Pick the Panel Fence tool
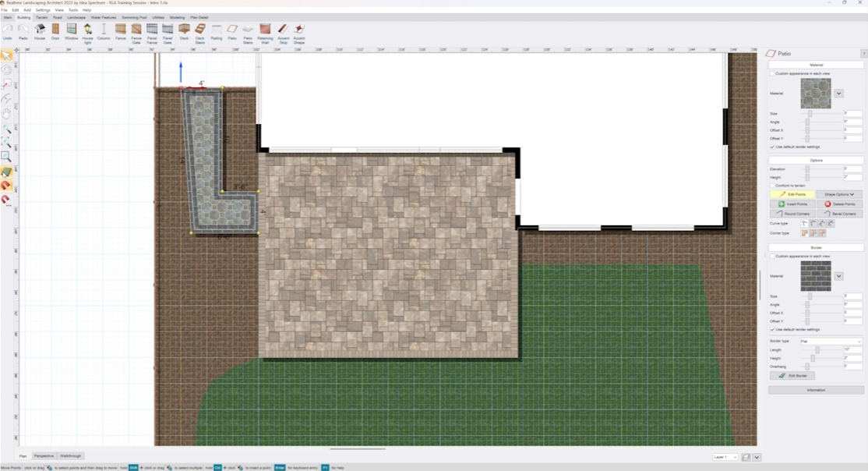This screenshot has width=868, height=471. 152,34
